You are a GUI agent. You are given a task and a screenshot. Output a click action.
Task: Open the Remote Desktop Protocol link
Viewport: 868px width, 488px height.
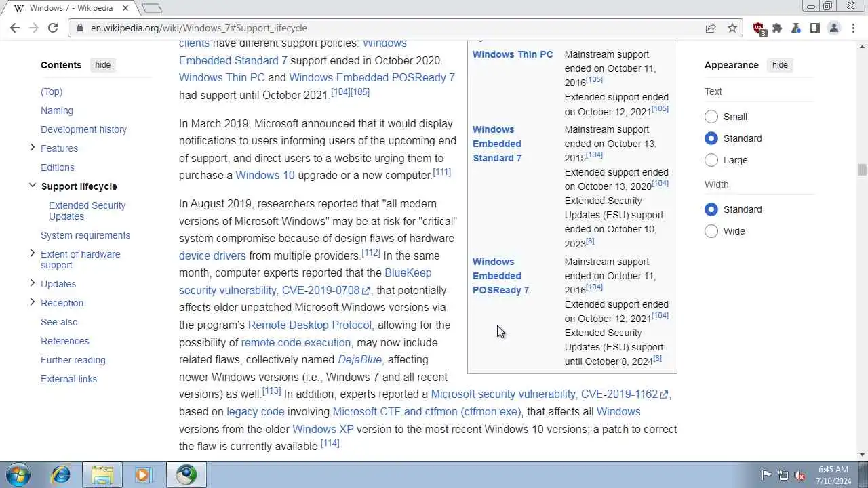click(x=311, y=325)
